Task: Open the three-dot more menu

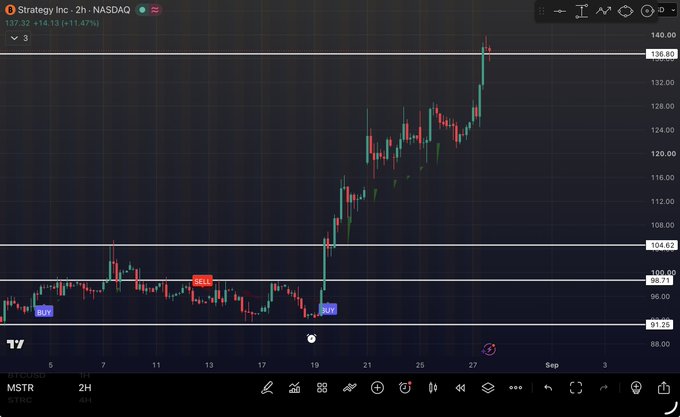Action: pos(516,388)
